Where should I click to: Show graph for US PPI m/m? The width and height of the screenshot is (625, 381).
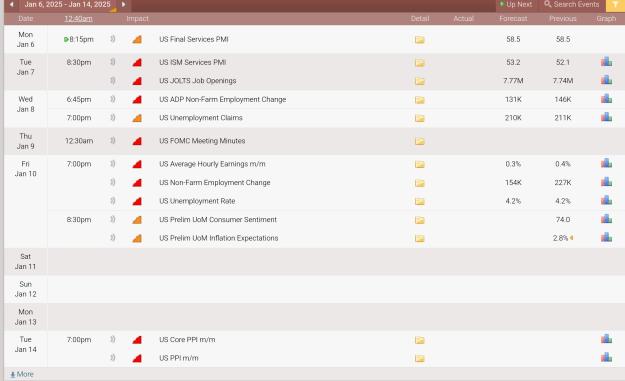pyautogui.click(x=606, y=357)
